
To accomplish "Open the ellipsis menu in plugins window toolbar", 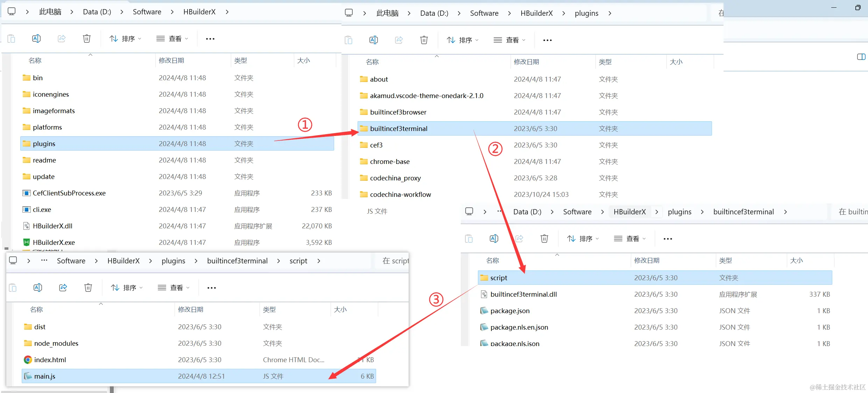I will (x=548, y=40).
